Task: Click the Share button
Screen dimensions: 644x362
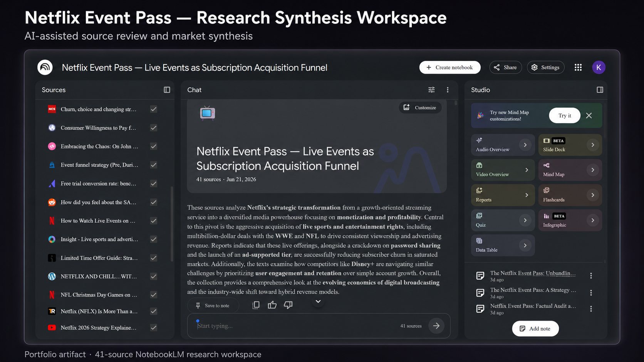Action: 505,67
